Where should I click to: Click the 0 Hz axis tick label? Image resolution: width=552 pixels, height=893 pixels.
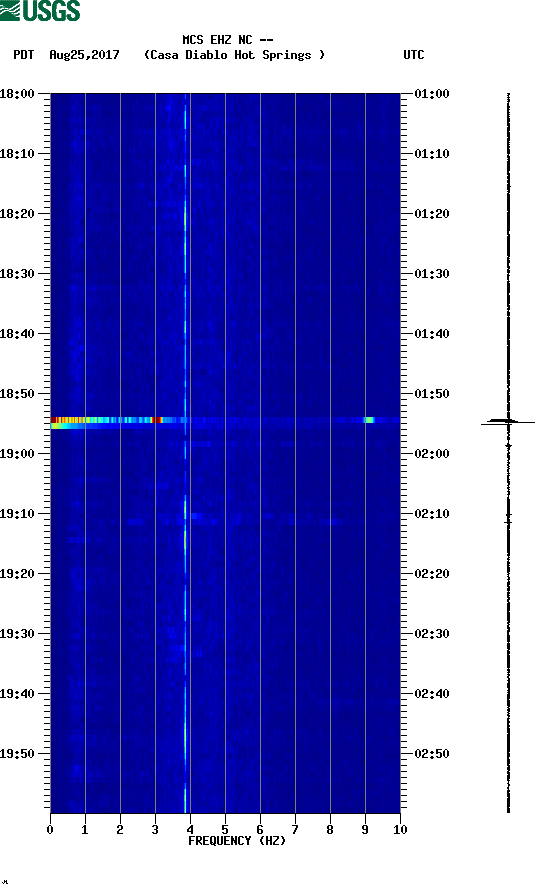50,830
